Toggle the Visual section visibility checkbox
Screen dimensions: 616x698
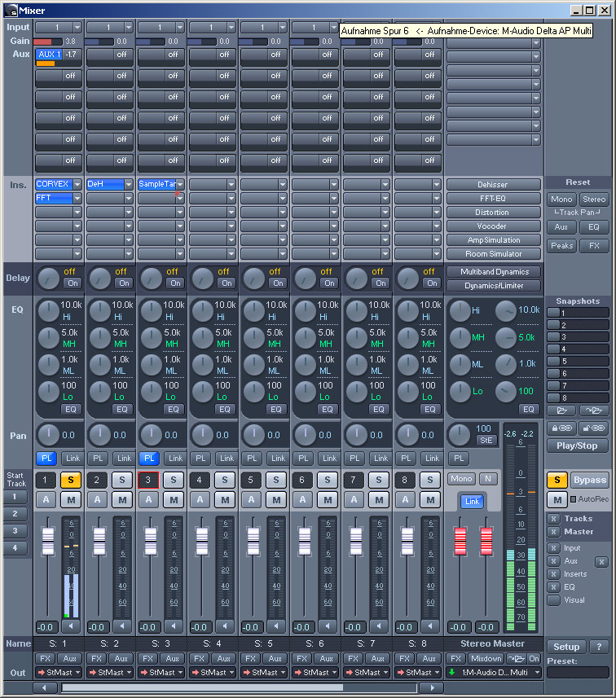coord(554,600)
